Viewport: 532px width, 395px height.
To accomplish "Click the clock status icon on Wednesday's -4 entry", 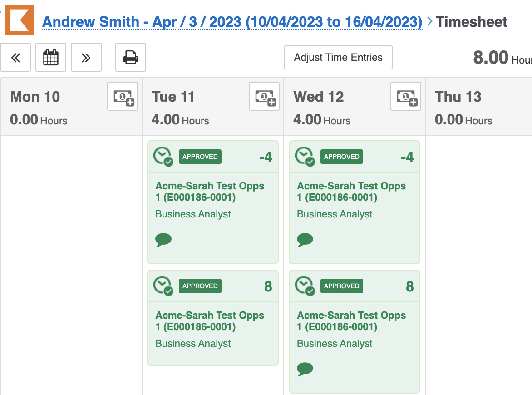I will (305, 157).
